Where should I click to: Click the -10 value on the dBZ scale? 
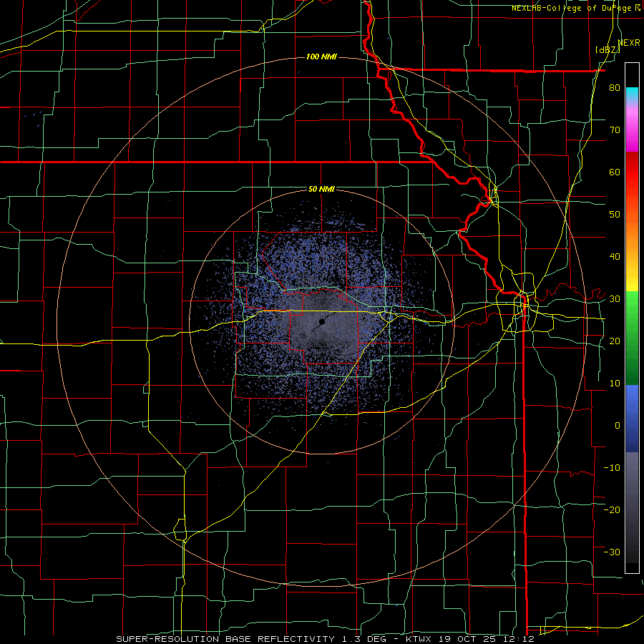[612, 468]
